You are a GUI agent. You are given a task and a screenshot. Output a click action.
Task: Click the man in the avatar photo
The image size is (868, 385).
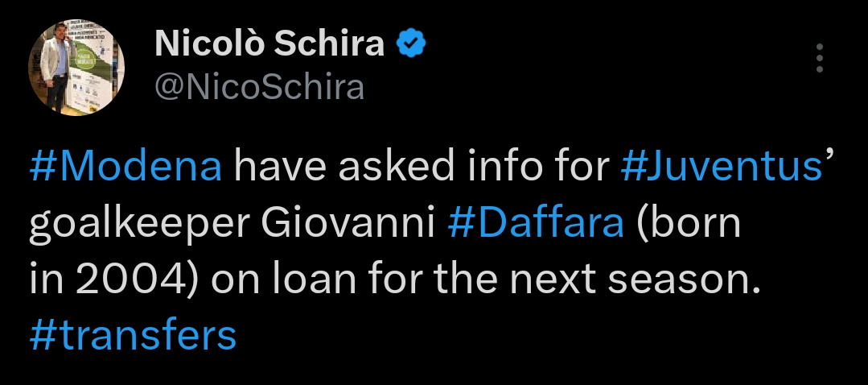pyautogui.click(x=56, y=70)
